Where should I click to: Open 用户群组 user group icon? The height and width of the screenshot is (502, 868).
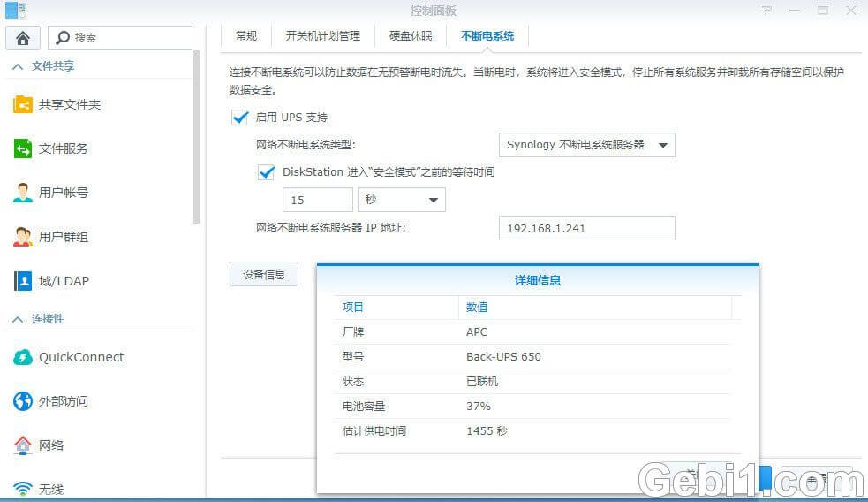click(x=23, y=237)
